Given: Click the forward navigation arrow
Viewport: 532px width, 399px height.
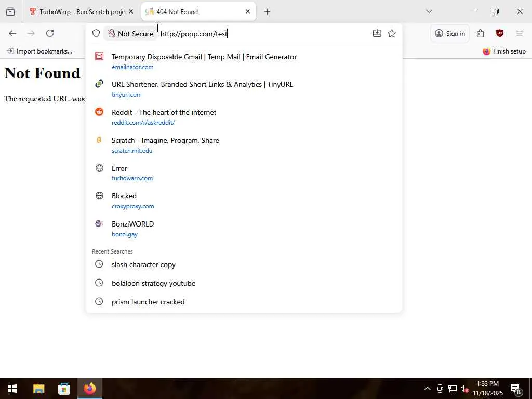Looking at the screenshot, I should [x=31, y=33].
